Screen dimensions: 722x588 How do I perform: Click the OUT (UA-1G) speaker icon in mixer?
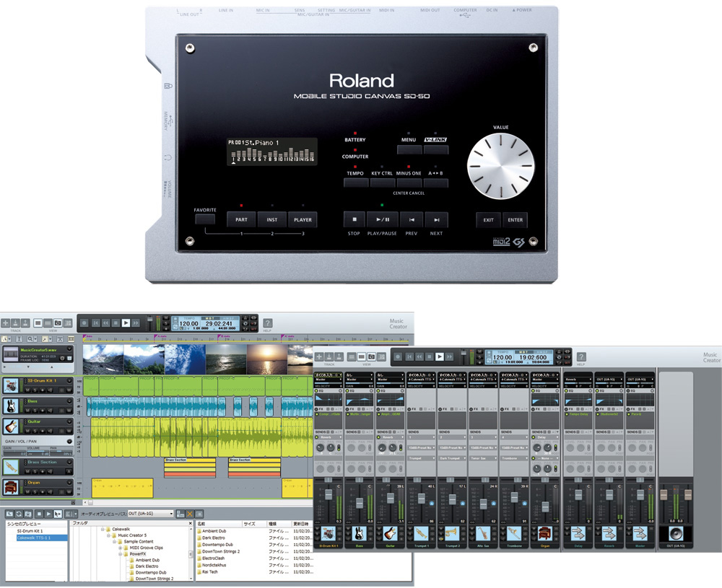click(x=676, y=534)
